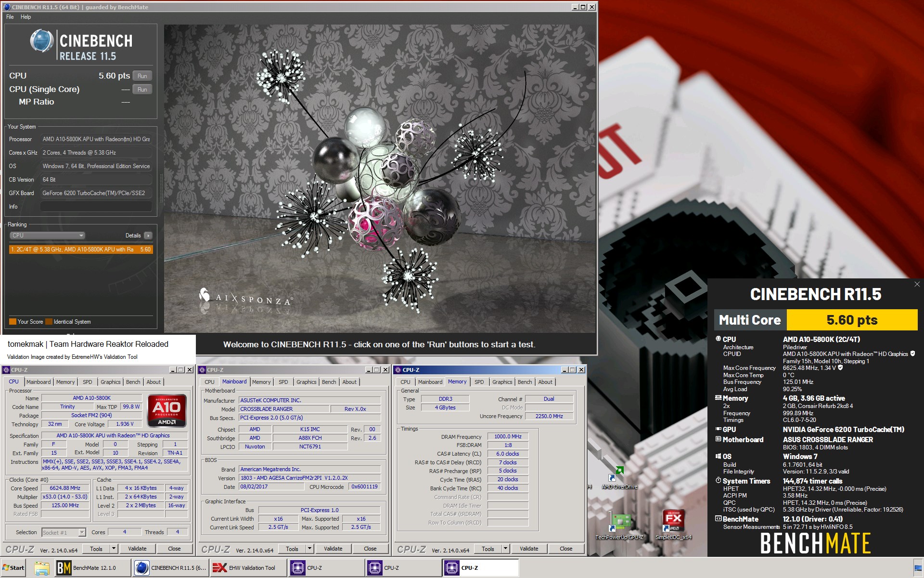
Task: Click the Info input field
Action: 96,207
